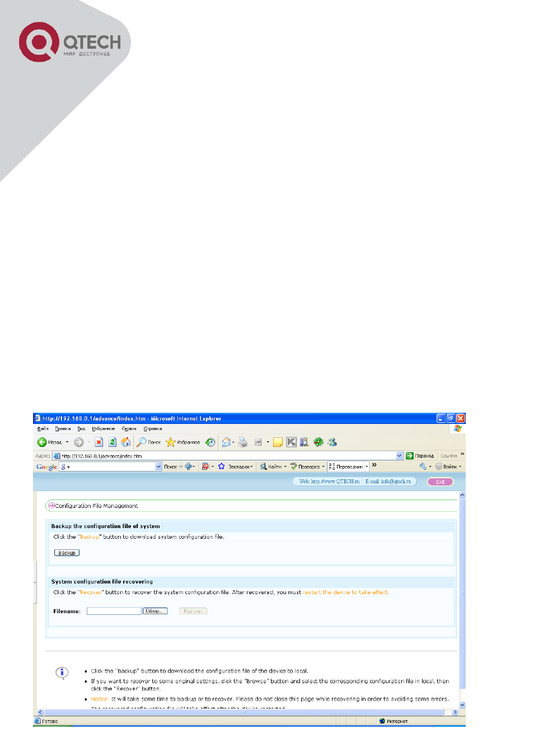Click the horizontal scrollbar left arrow

click(x=39, y=712)
